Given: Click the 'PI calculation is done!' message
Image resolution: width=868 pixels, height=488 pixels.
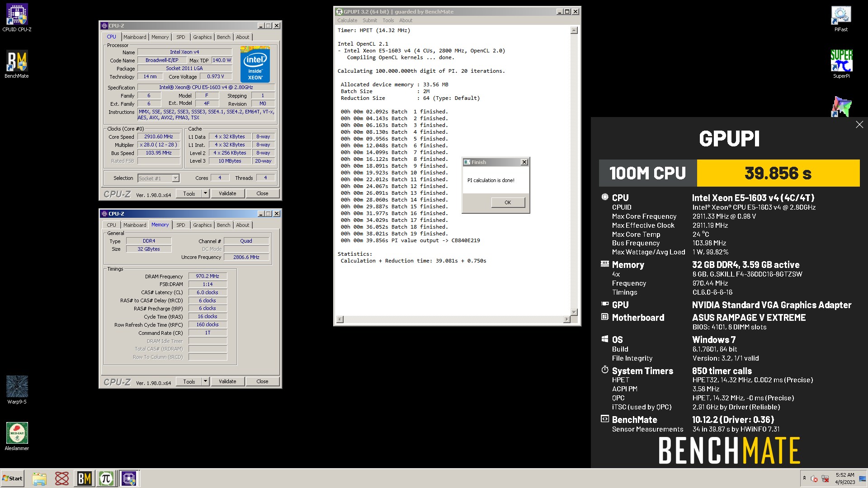Looking at the screenshot, I should (491, 180).
